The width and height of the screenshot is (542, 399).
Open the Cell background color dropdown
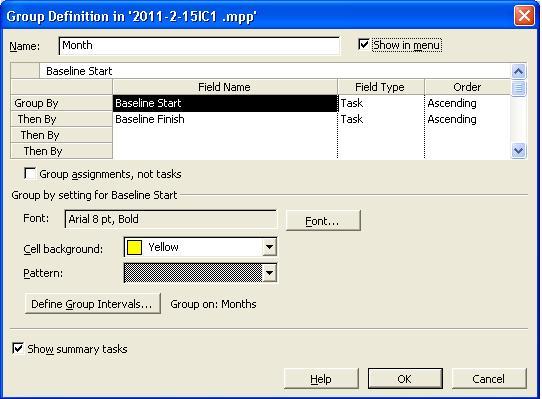[x=269, y=247]
